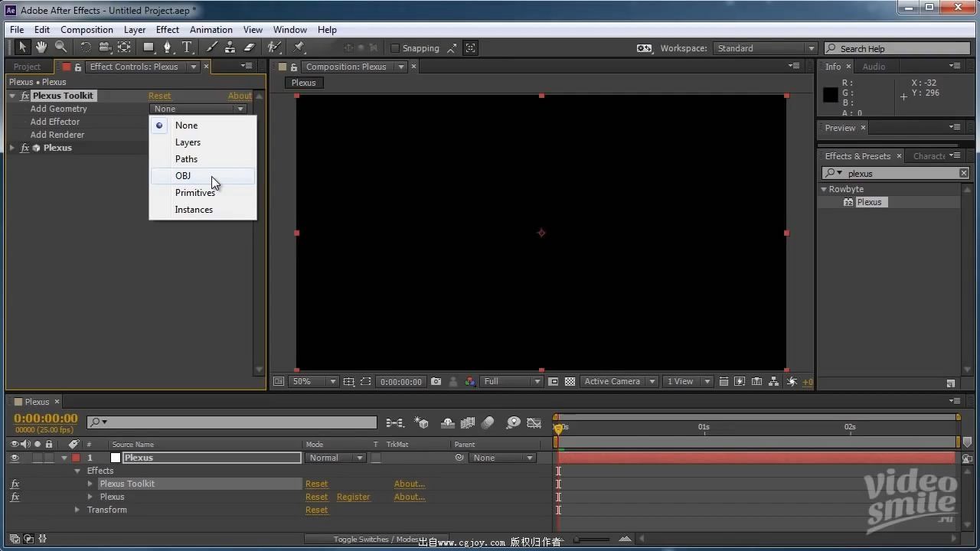Open the Normal blending mode dropdown
Screen dimensions: 980x551
[x=335, y=458]
